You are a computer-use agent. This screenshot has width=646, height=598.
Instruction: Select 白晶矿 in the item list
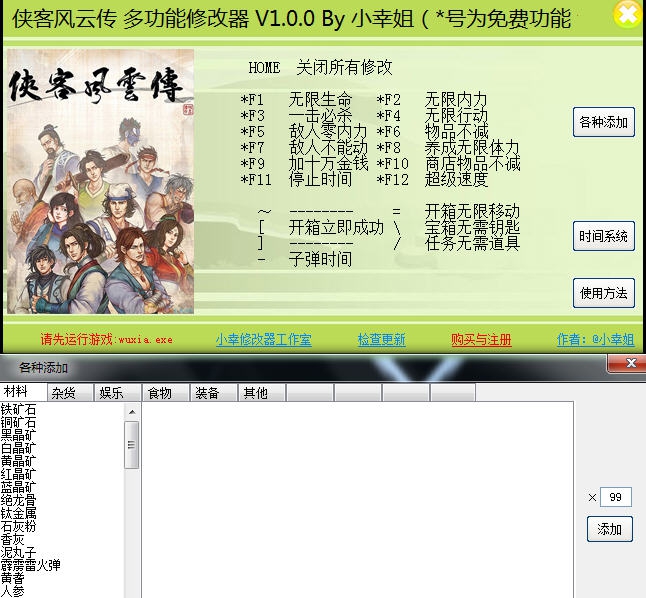tap(18, 448)
